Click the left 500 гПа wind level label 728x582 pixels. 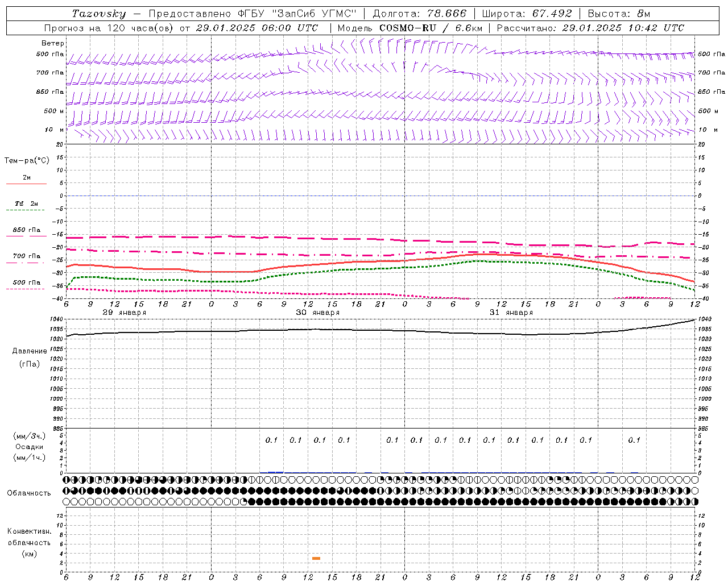(50, 55)
